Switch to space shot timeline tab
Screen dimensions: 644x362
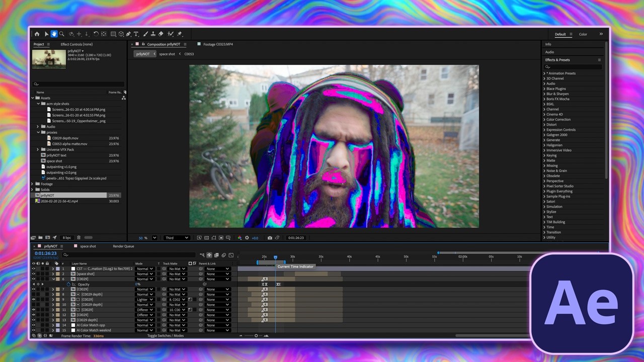click(88, 246)
